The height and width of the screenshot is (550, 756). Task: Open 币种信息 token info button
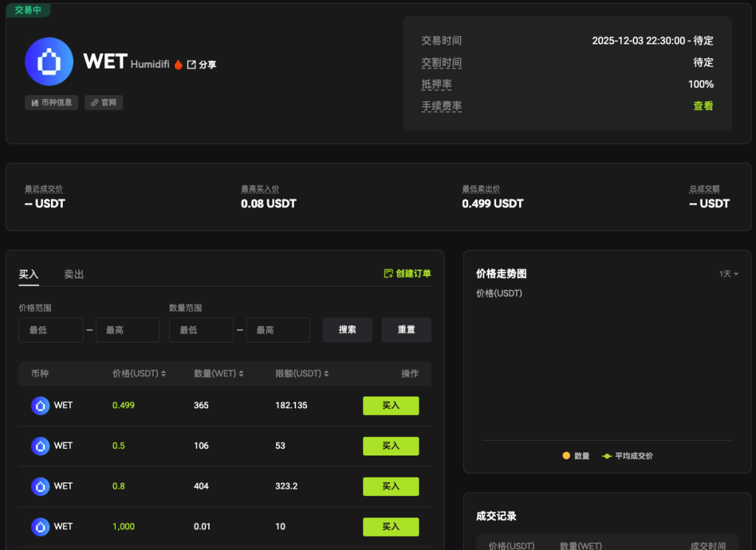(52, 103)
